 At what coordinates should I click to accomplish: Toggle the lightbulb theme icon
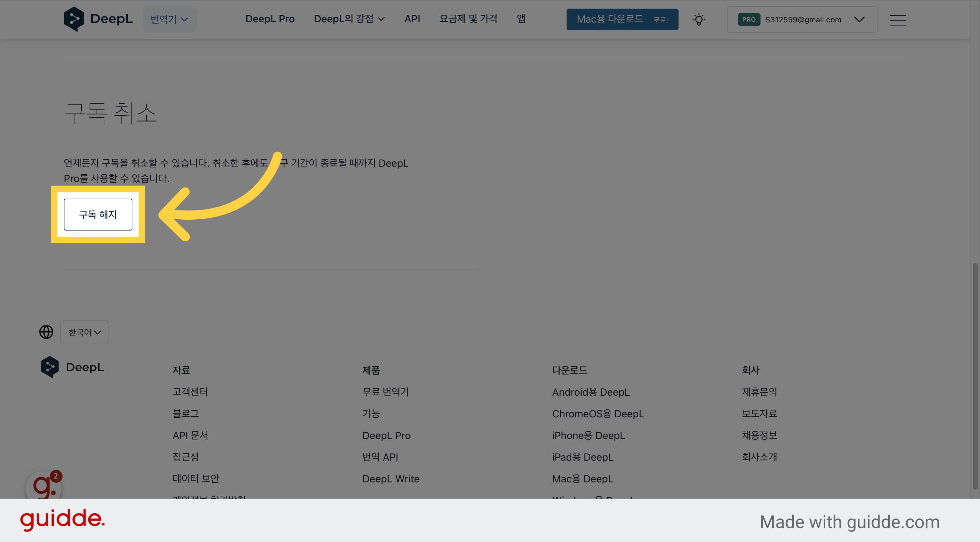click(699, 19)
